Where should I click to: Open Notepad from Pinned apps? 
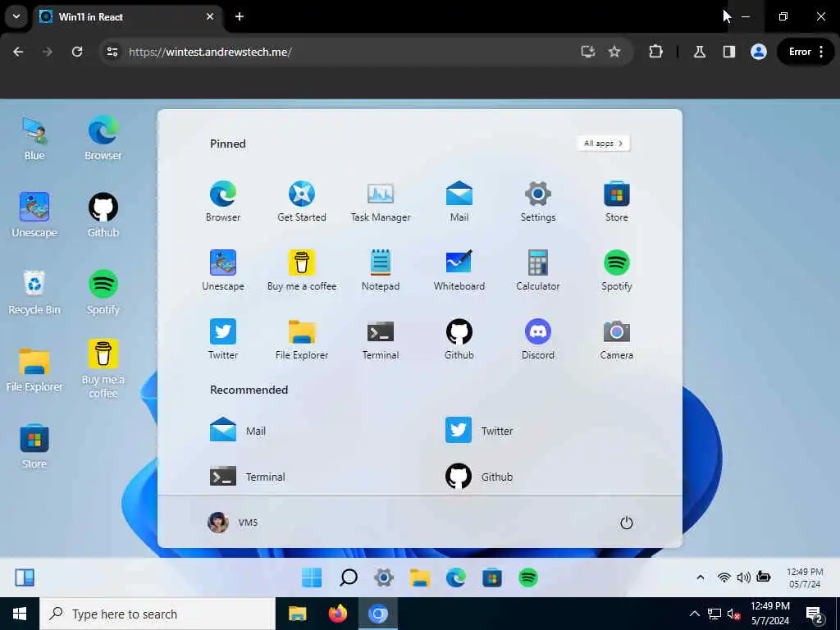pyautogui.click(x=381, y=271)
